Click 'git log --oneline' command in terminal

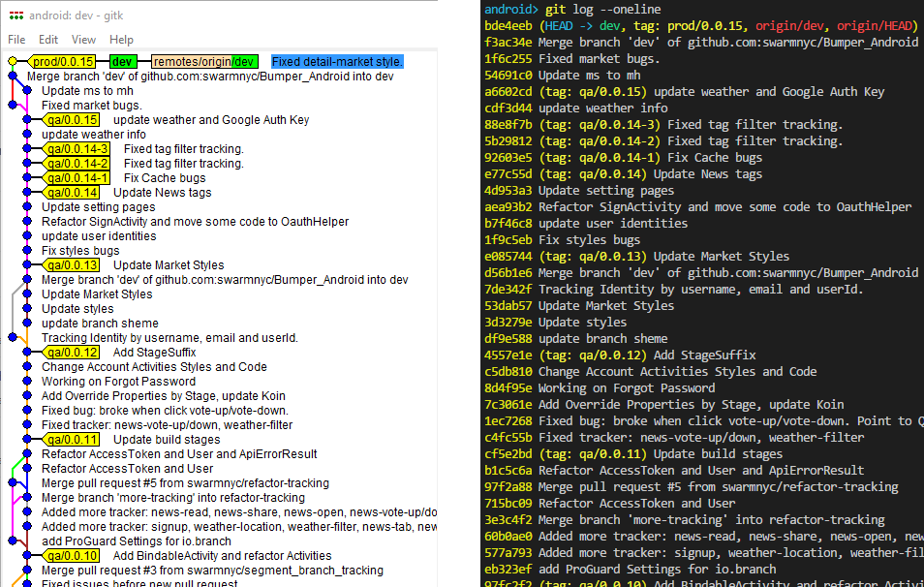point(602,10)
